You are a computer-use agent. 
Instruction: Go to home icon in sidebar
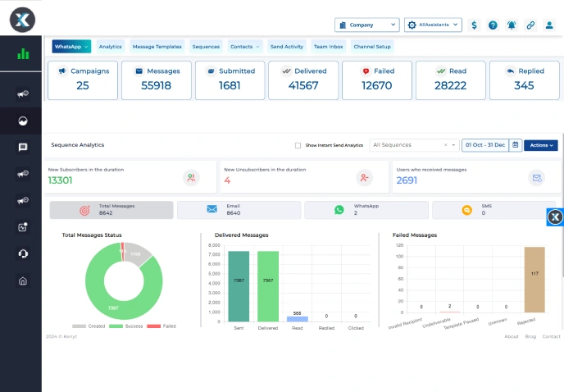point(23,280)
